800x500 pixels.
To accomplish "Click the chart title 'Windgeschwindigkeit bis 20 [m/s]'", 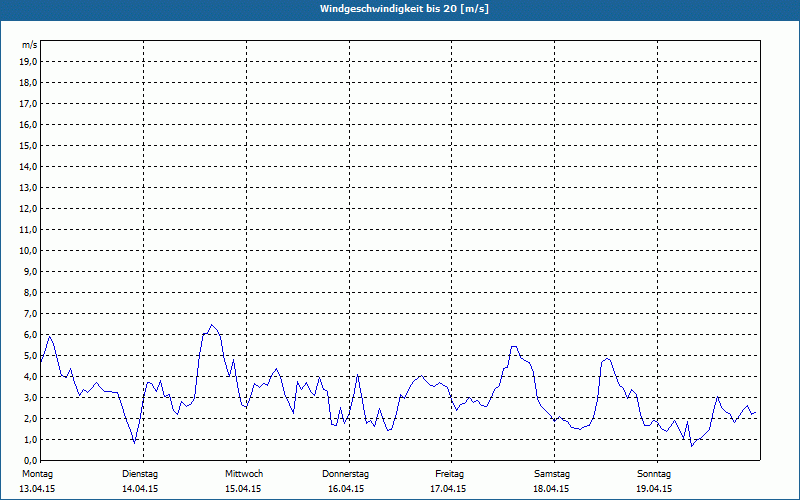I will click(x=404, y=9).
